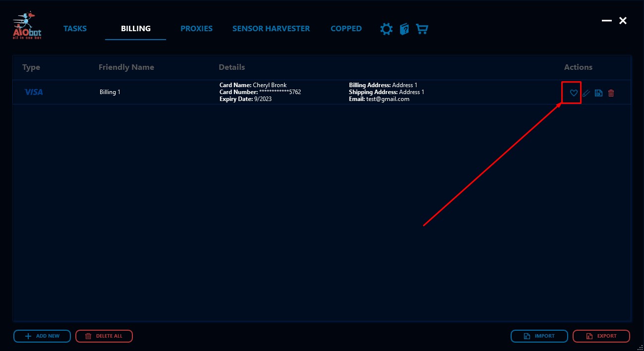Mark Billing 1 as favorite with heart icon
Image resolution: width=644 pixels, height=351 pixels.
tap(574, 93)
